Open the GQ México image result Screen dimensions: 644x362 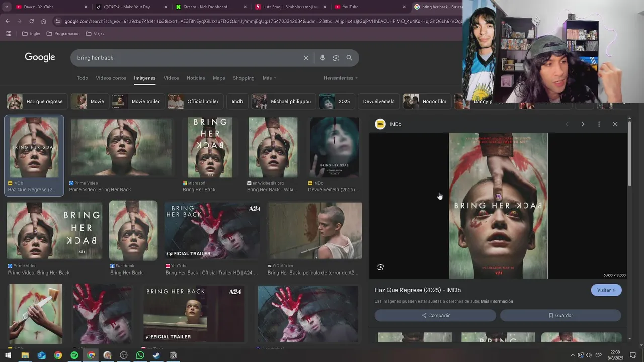[315, 231]
